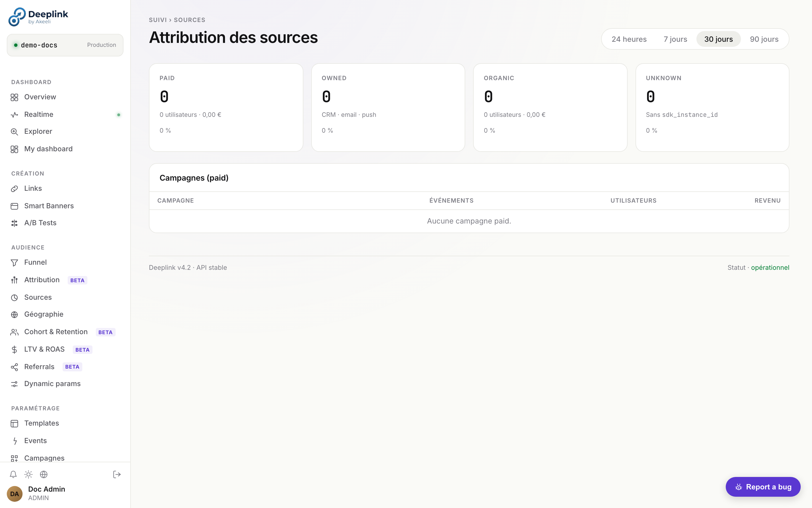Navigate to Smart Banners
Image resolution: width=812 pixels, height=508 pixels.
65,206
